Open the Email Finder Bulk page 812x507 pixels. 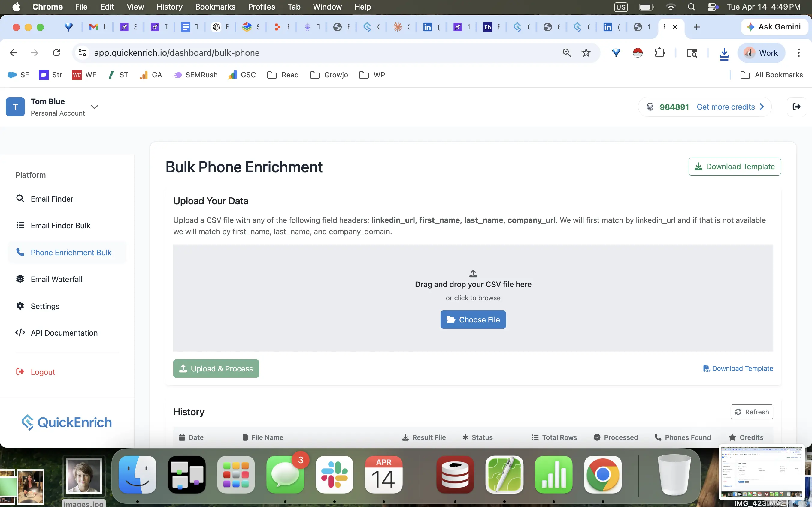pyautogui.click(x=60, y=226)
